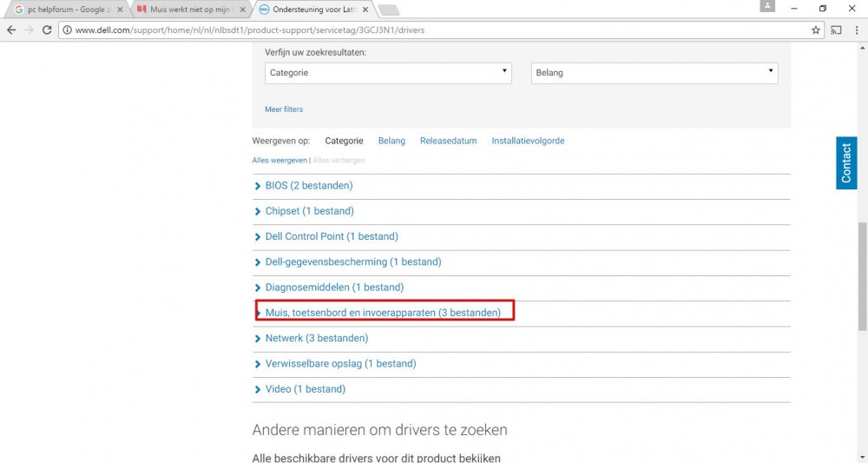Screen dimensions: 868x463
Task: Expand Verwisselbare opslag (1 bestand)
Action: (x=340, y=364)
